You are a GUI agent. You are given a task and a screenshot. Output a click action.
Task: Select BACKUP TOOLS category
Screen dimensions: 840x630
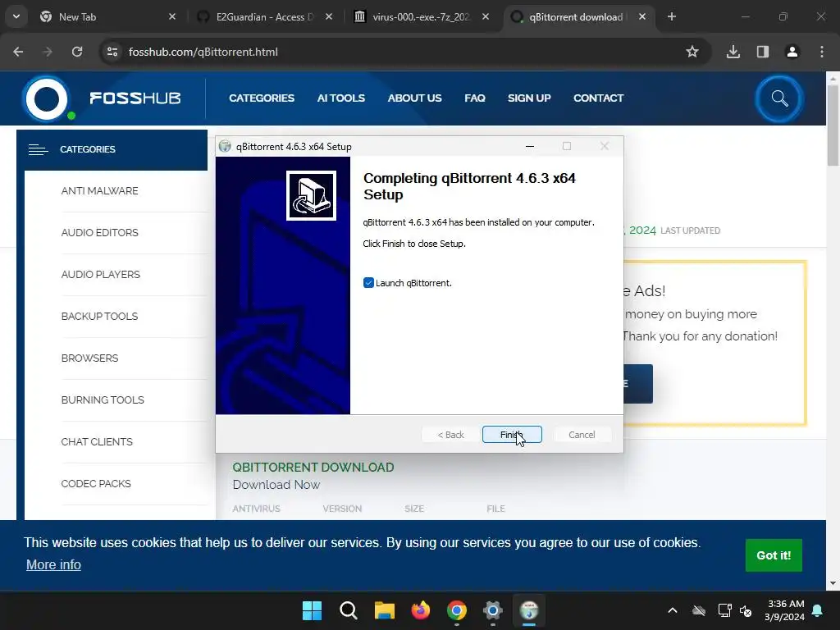point(99,316)
